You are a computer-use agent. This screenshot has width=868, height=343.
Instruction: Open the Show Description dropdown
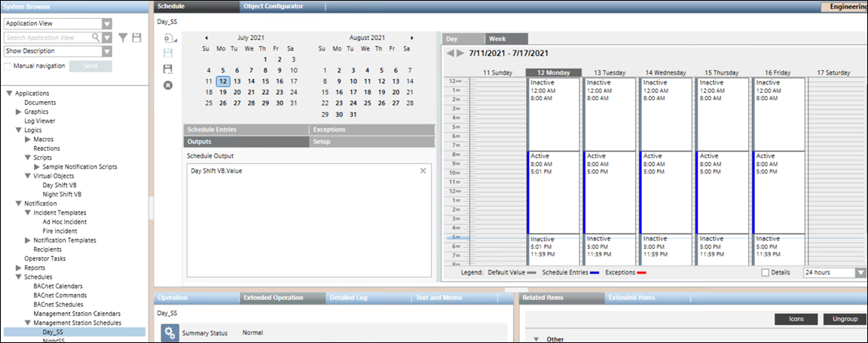106,51
